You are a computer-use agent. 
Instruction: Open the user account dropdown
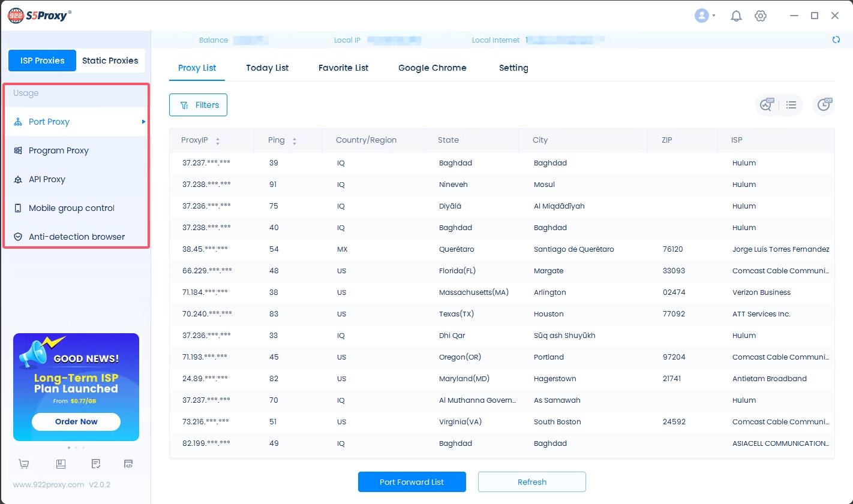(x=705, y=16)
